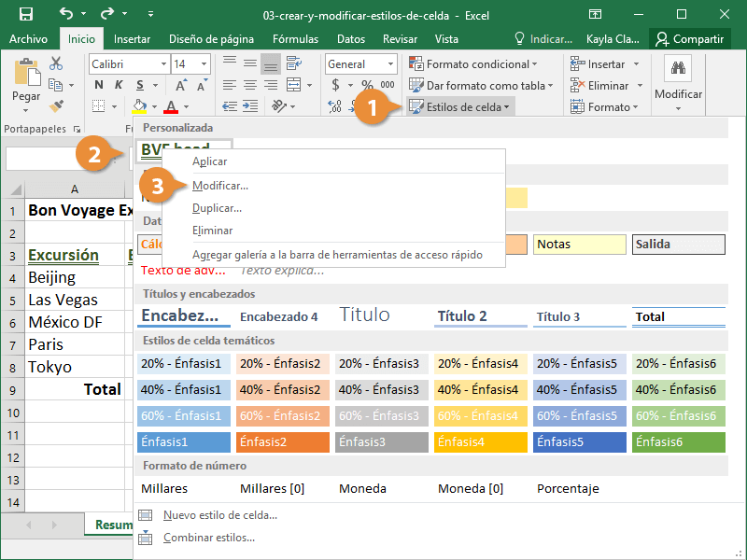Click the Cut scissors icon
The image size is (747, 560).
56,63
